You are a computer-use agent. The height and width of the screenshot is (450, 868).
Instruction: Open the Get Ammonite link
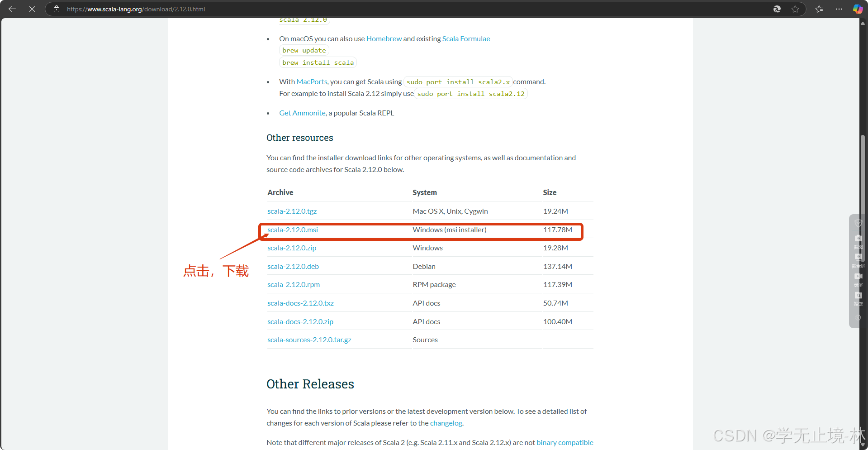tap(302, 113)
